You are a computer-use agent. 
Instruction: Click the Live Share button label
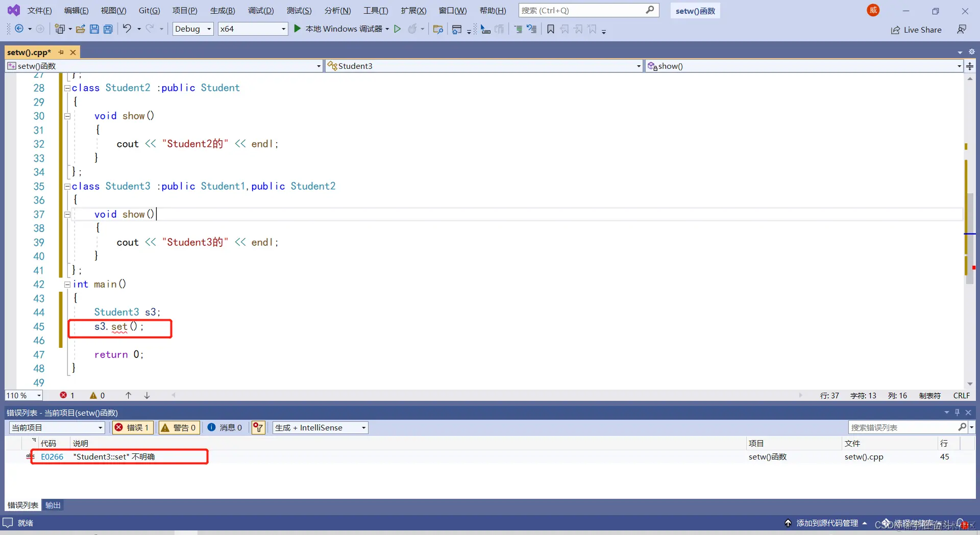click(x=922, y=30)
